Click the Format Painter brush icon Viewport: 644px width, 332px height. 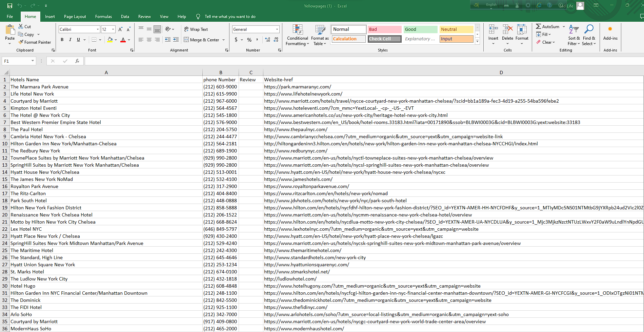[x=21, y=42]
